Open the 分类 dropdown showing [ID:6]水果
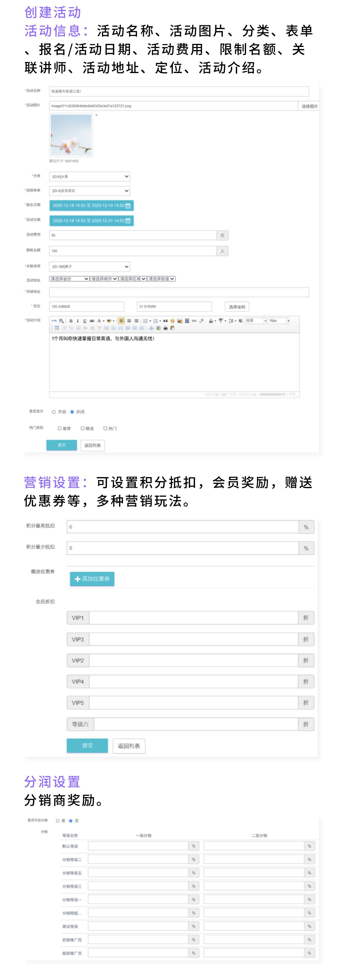 point(90,177)
